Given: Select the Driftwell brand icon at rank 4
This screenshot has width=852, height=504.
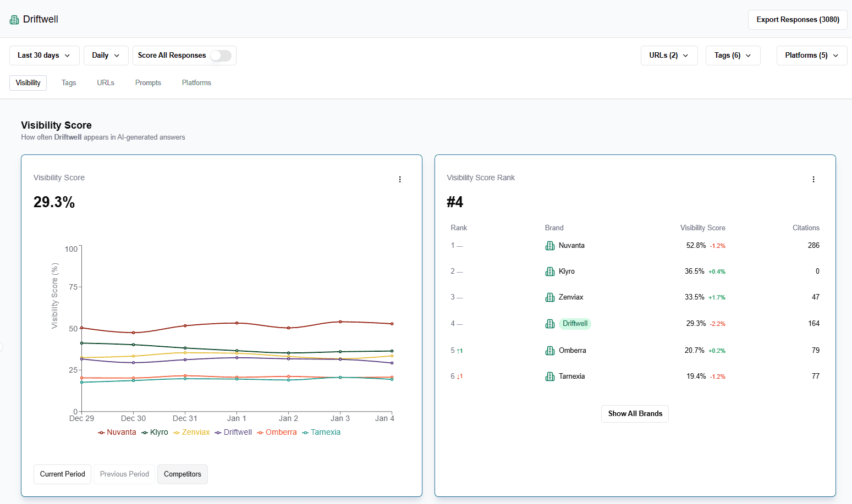Looking at the screenshot, I should pos(549,323).
